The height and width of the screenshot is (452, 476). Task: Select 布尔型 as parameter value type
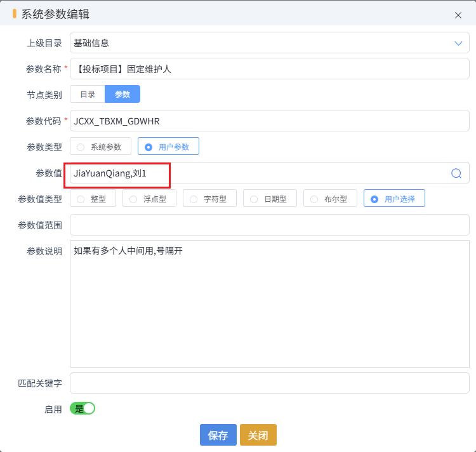(x=330, y=199)
